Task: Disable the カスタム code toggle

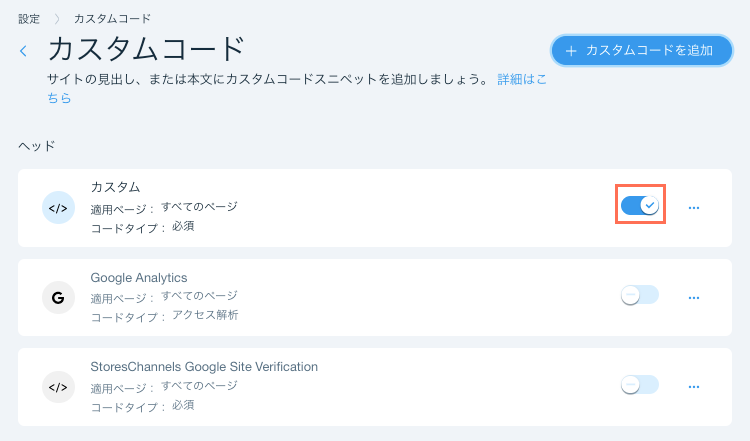Action: click(x=640, y=205)
